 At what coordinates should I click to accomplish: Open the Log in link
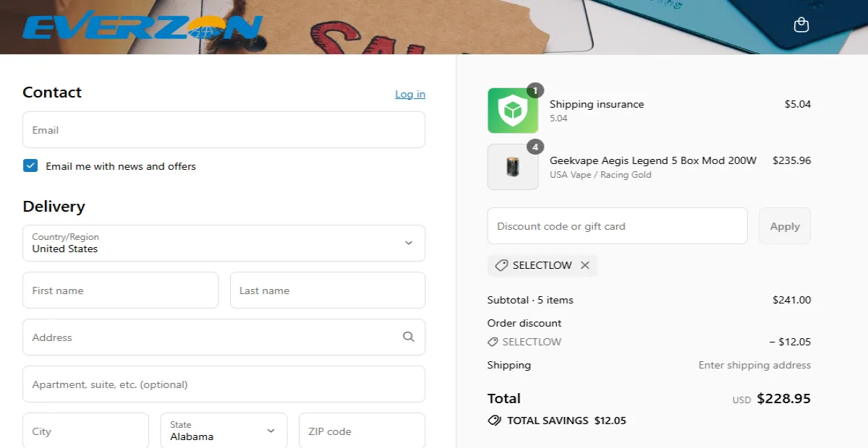pos(409,93)
